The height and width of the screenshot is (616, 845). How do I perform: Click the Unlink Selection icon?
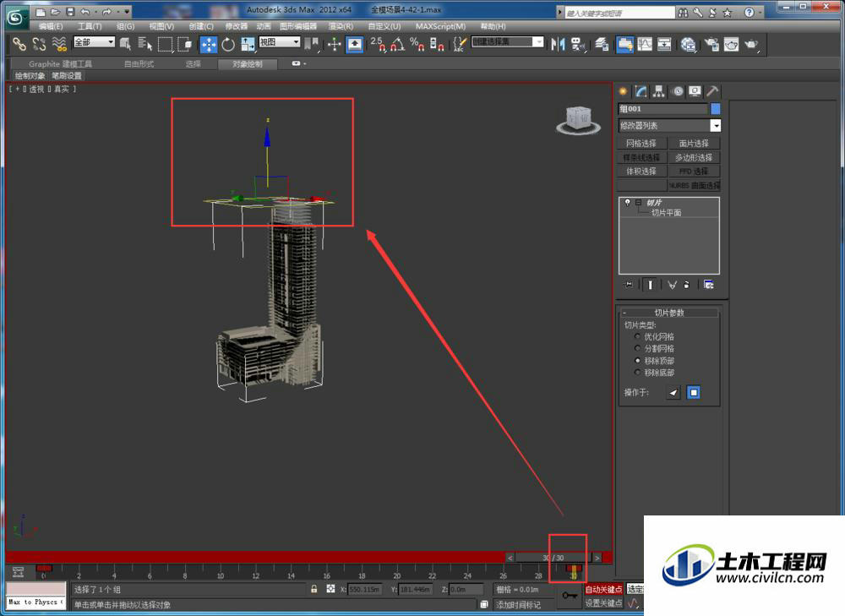coord(39,44)
